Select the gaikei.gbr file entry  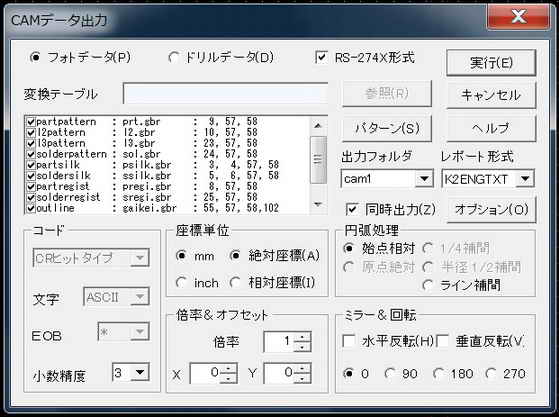click(149, 208)
